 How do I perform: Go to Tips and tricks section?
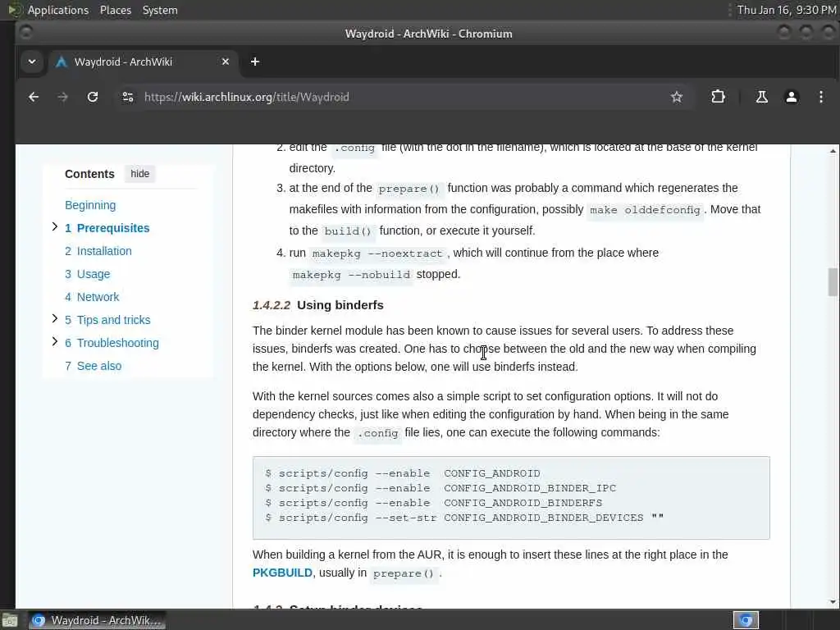107,321
